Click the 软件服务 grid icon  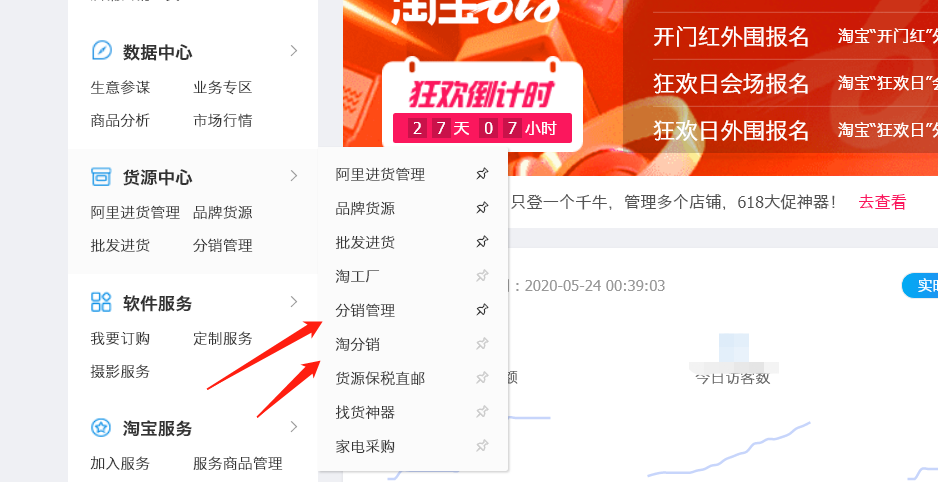pyautogui.click(x=101, y=302)
